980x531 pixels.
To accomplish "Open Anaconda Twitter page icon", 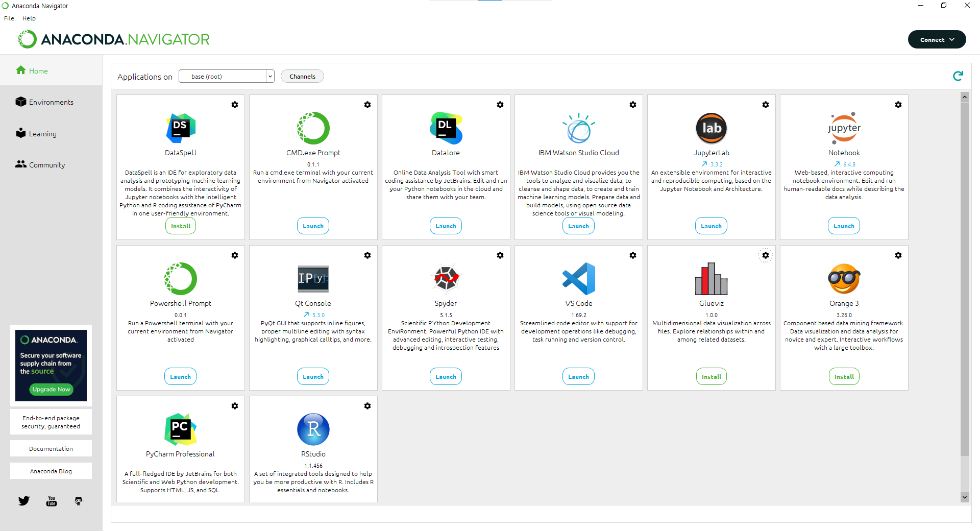I will 24,501.
